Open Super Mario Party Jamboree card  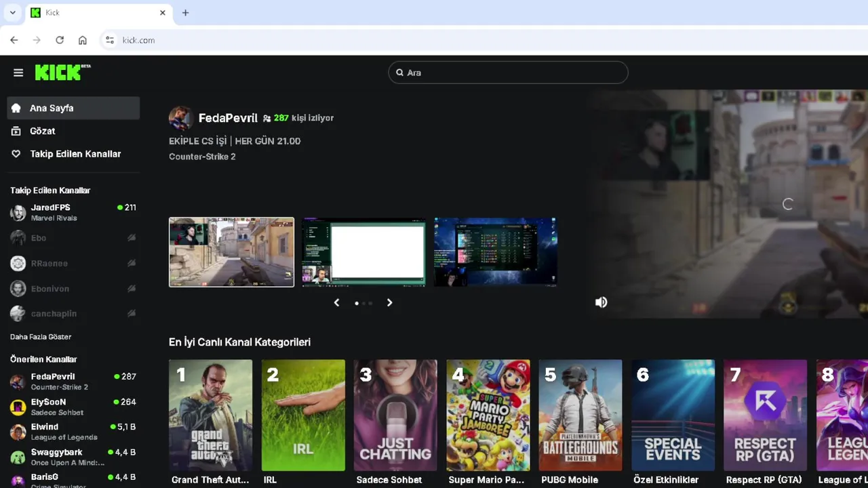(x=488, y=415)
